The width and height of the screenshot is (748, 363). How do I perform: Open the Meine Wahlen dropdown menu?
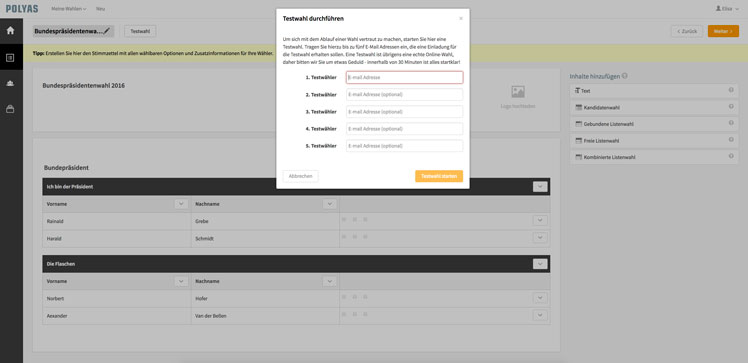coord(69,9)
